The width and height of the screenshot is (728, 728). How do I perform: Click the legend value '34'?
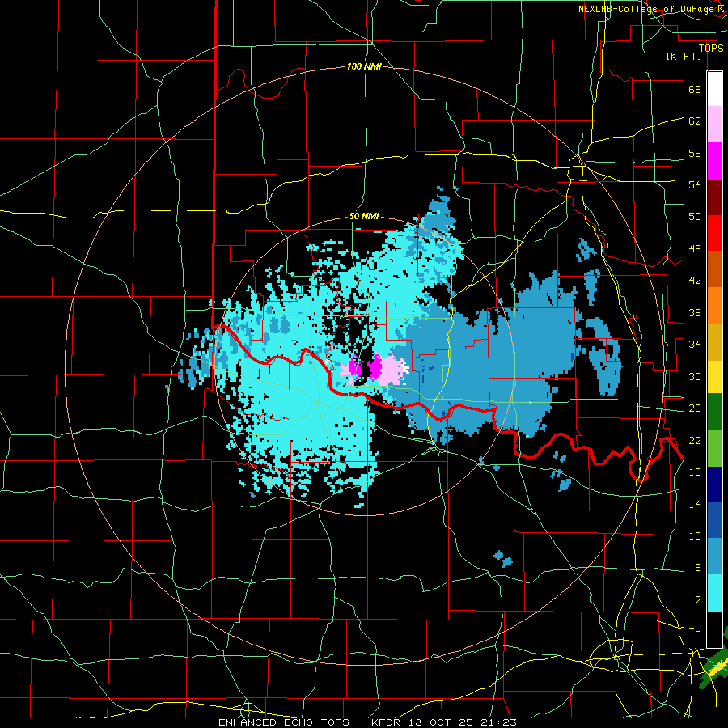pyautogui.click(x=695, y=345)
